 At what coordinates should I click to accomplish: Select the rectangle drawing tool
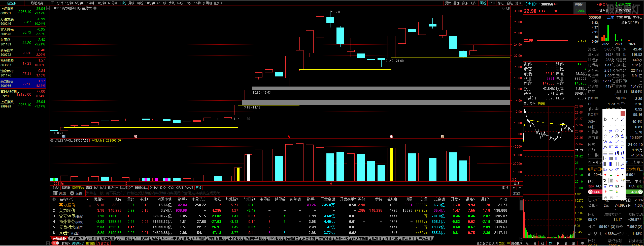(x=623, y=170)
